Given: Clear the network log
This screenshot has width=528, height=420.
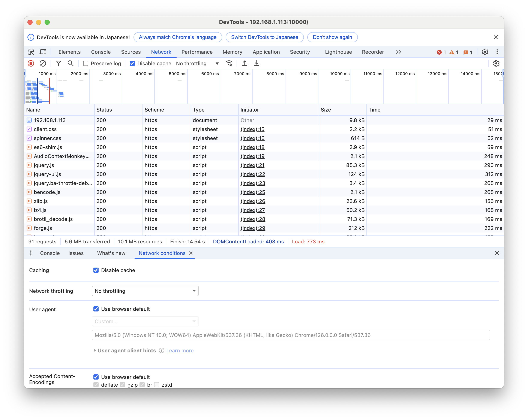Looking at the screenshot, I should click(43, 64).
